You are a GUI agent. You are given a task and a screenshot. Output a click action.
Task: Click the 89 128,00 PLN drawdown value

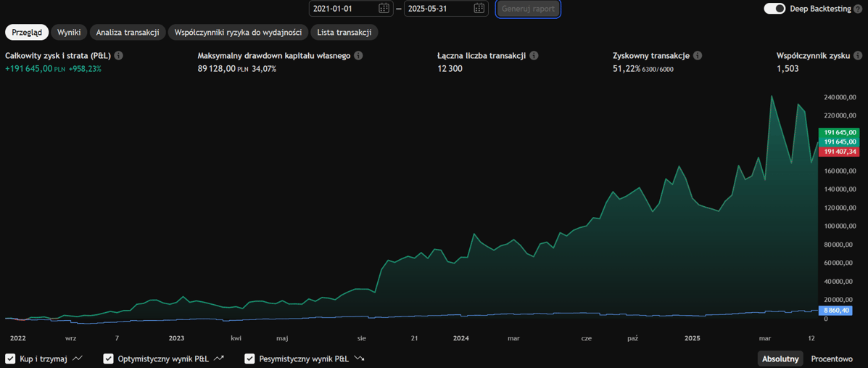(x=223, y=69)
